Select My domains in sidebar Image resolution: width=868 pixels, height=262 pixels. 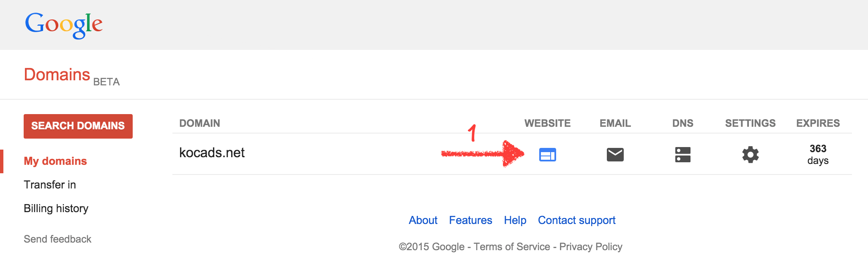coord(55,161)
